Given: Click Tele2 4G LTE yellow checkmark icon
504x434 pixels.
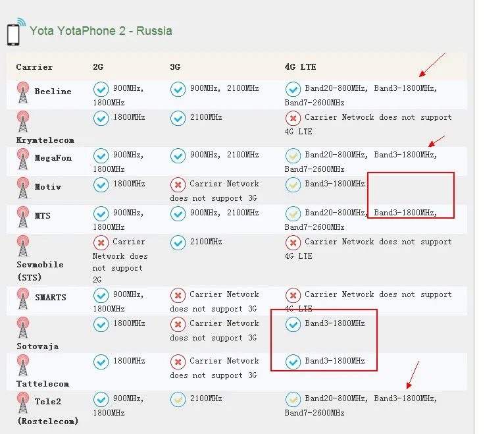Looking at the screenshot, I should coord(293,399).
